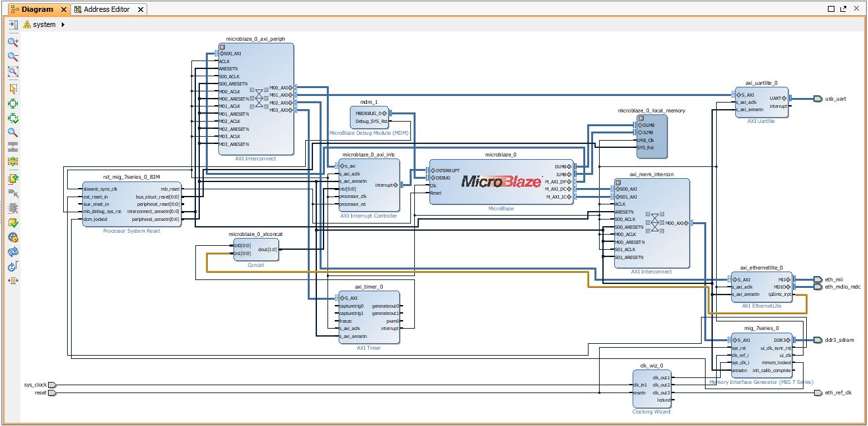Screen dimensions: 868x426
Task: Expand the microblaze_0_axi_periph block with its plus icon
Action: tap(222, 47)
